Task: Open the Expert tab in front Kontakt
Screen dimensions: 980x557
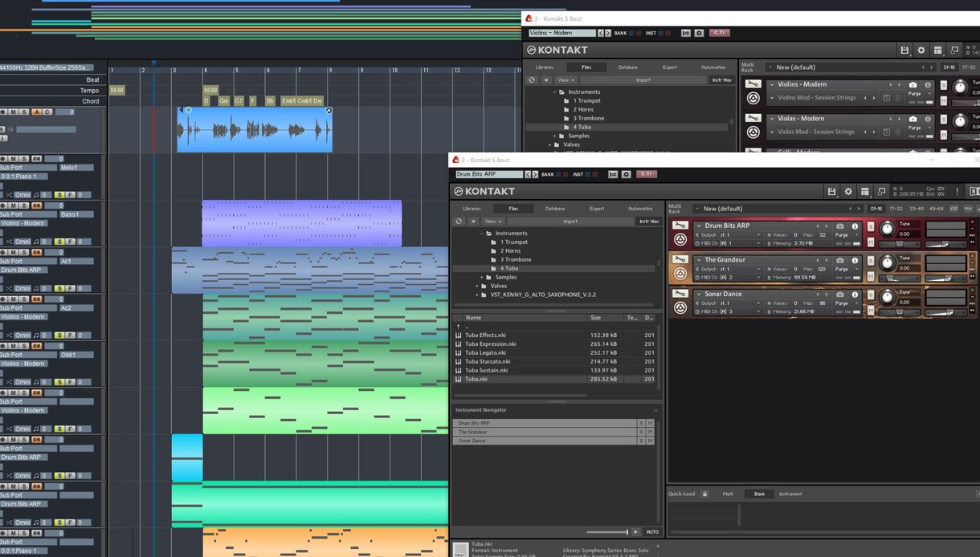Action: click(x=597, y=209)
